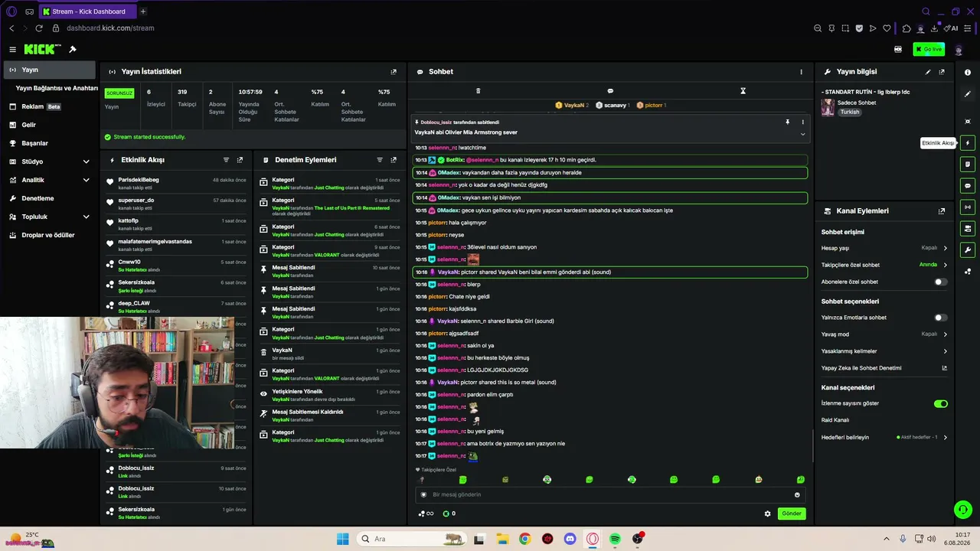Image resolution: width=980 pixels, height=551 pixels.
Task: Disable İzlenme sayısını göster switch
Action: tap(940, 403)
